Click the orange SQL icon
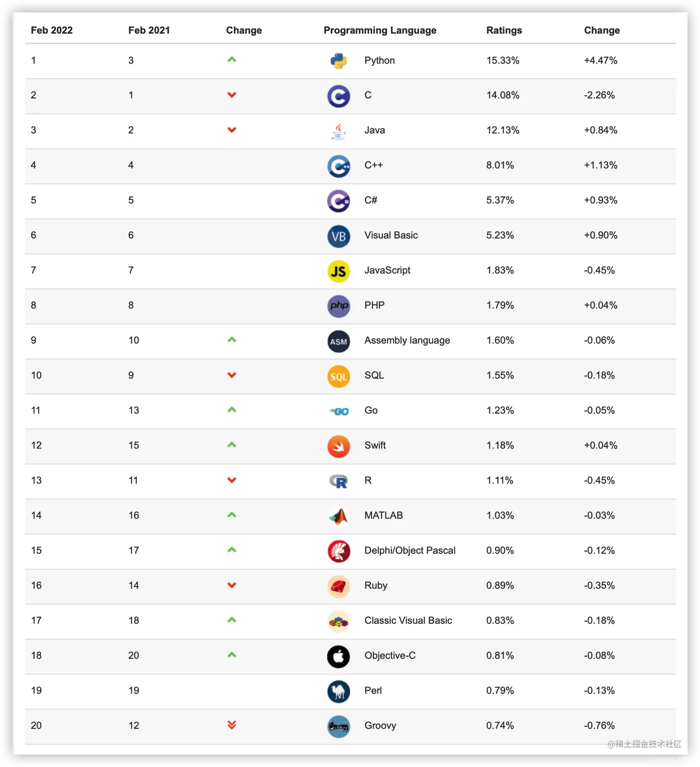 (338, 376)
